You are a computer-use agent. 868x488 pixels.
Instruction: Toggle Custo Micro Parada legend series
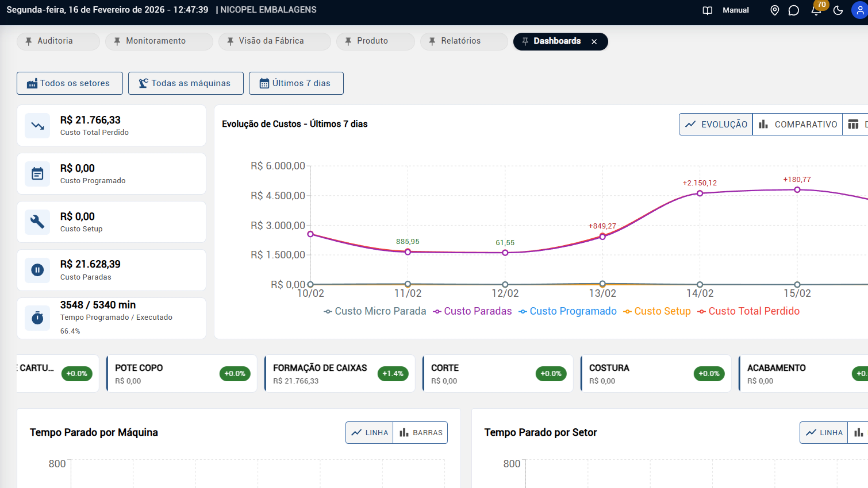[x=375, y=311]
